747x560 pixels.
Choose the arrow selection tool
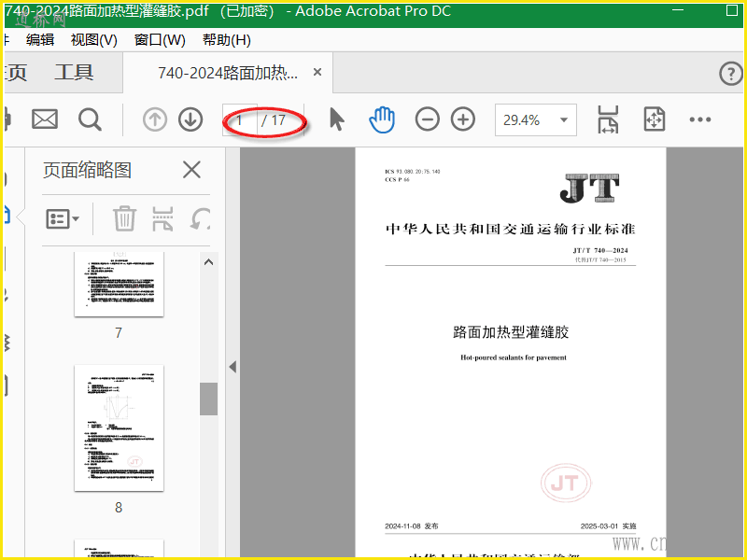tap(336, 119)
